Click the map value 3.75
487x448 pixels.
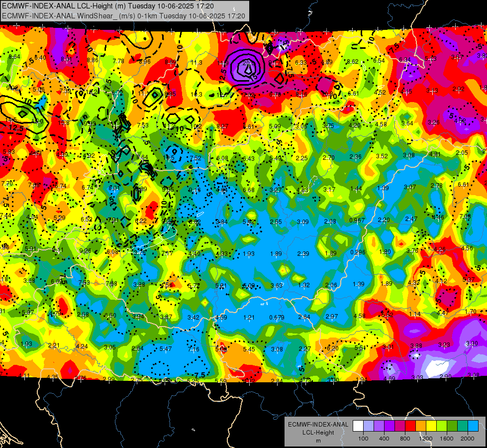(328, 126)
